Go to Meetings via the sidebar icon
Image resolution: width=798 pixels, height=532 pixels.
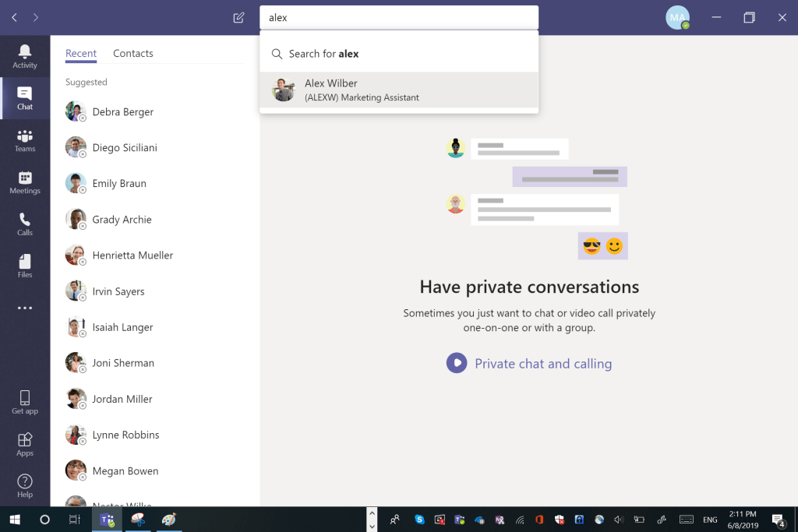point(24,182)
